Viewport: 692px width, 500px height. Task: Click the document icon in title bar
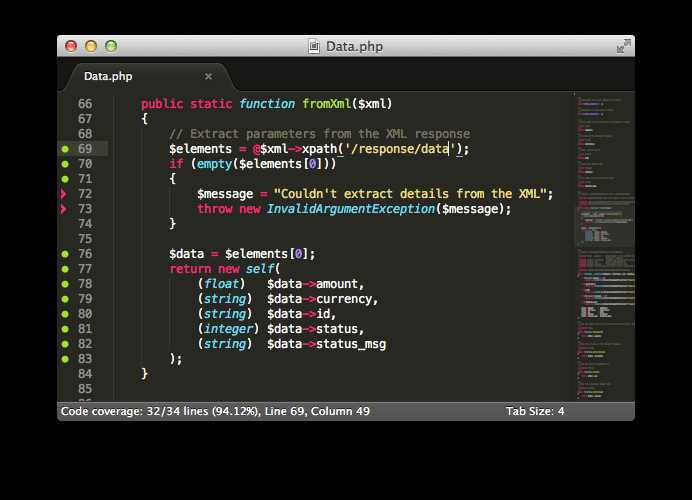pyautogui.click(x=314, y=46)
